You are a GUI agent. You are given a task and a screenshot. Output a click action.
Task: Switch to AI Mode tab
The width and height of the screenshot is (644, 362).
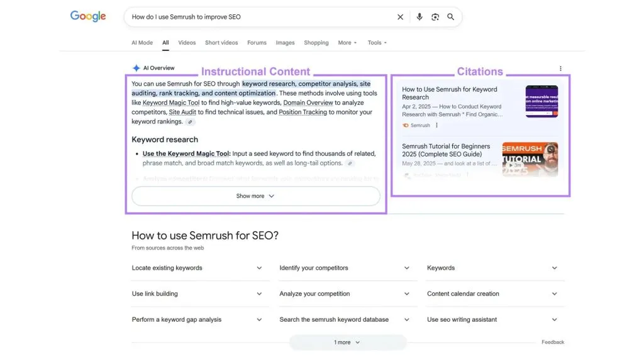(142, 43)
